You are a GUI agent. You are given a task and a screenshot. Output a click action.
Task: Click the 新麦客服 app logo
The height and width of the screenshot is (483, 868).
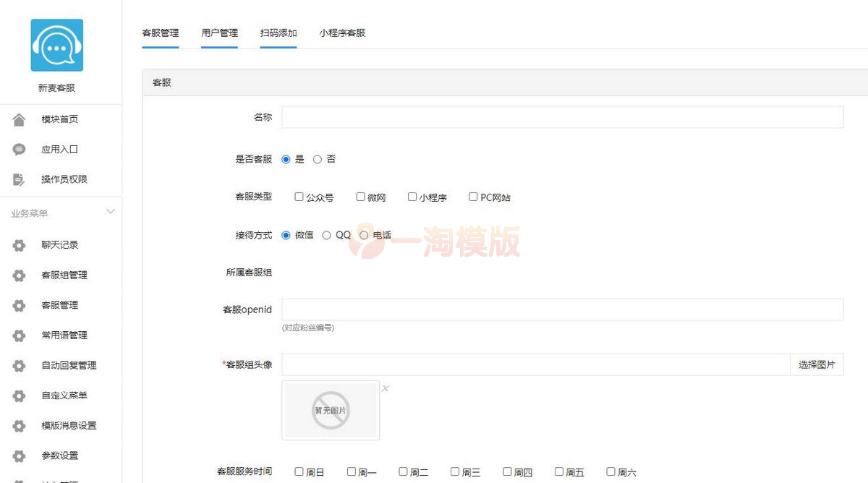pos(56,44)
